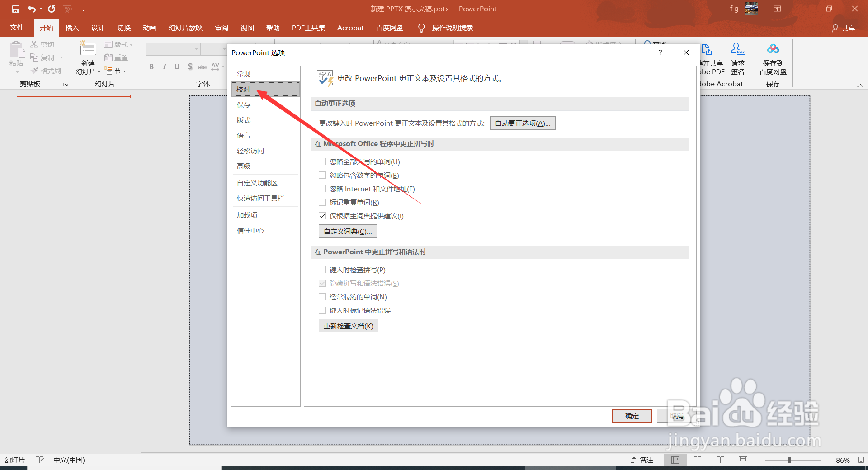The width and height of the screenshot is (868, 470).
Task: Enable 键入时标记语法错误 checkbox
Action: tap(322, 310)
